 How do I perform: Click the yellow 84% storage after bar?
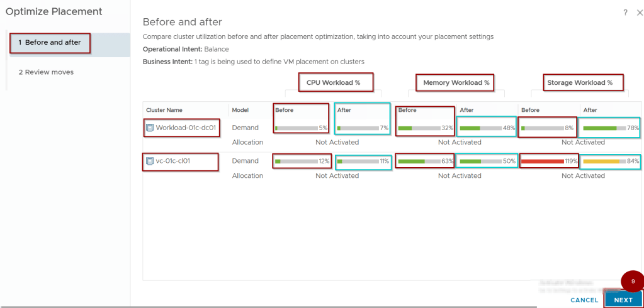(603, 161)
